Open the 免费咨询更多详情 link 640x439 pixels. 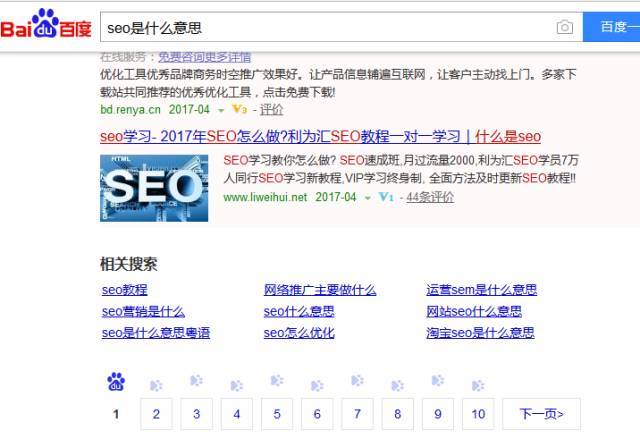tap(204, 57)
